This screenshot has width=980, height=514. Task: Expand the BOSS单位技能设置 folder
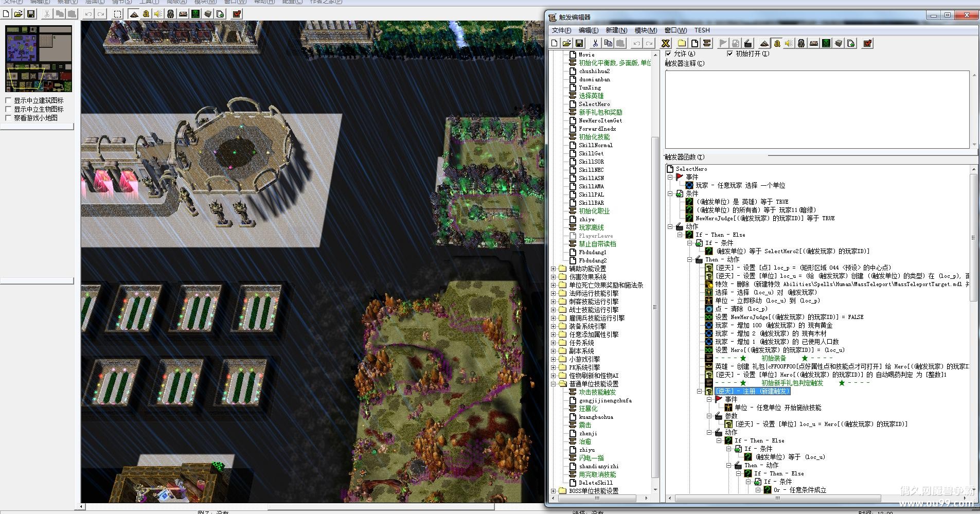(x=554, y=491)
